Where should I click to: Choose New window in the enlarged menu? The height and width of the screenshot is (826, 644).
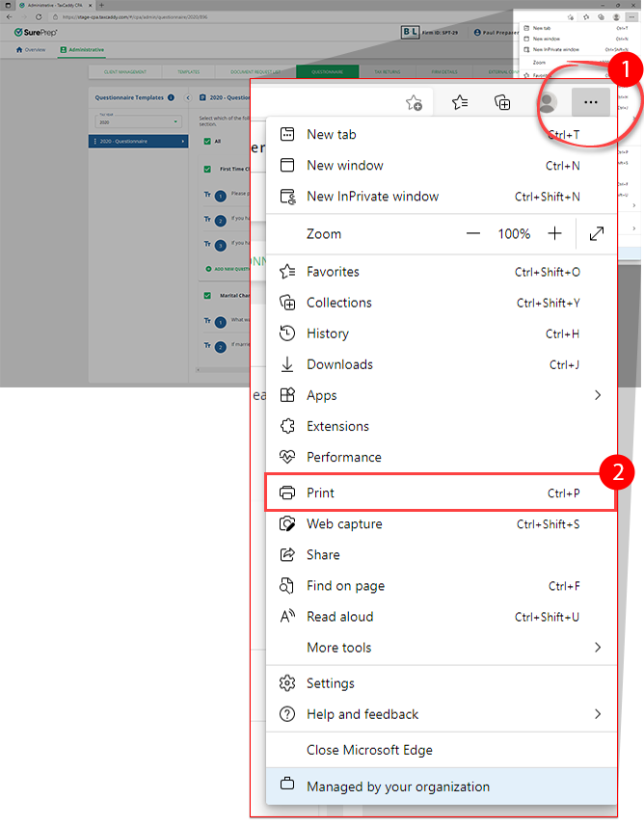tap(442, 166)
